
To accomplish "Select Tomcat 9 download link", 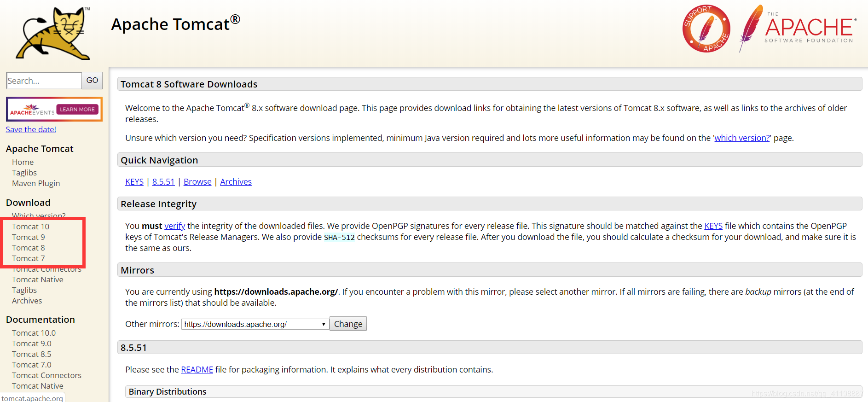I will 29,237.
